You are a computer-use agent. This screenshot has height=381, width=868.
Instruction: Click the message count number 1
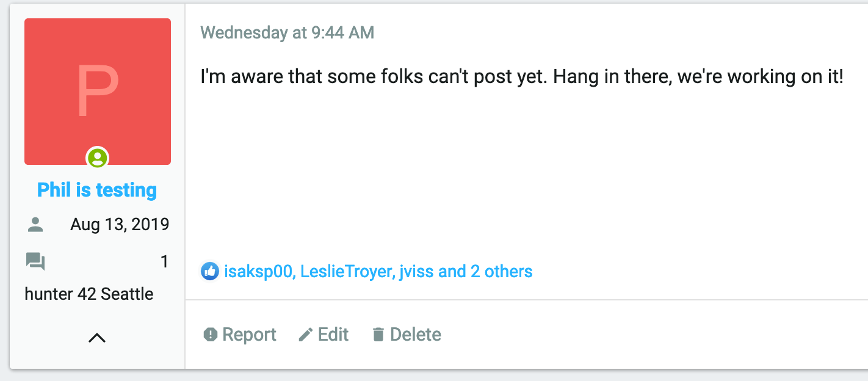click(164, 262)
